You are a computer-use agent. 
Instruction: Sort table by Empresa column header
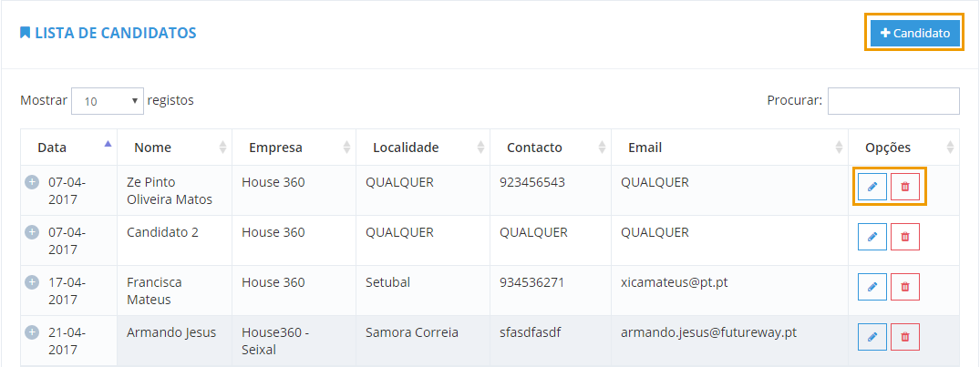[x=294, y=148]
